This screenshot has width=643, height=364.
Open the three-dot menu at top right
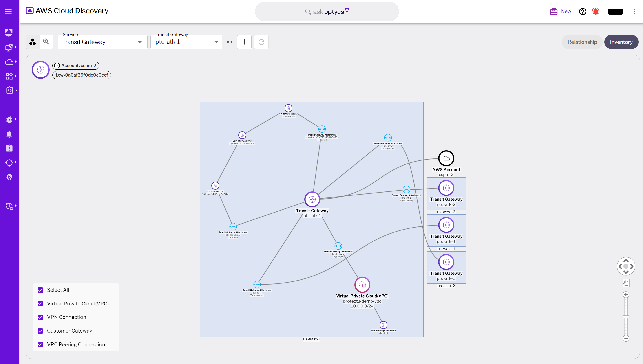click(x=634, y=11)
